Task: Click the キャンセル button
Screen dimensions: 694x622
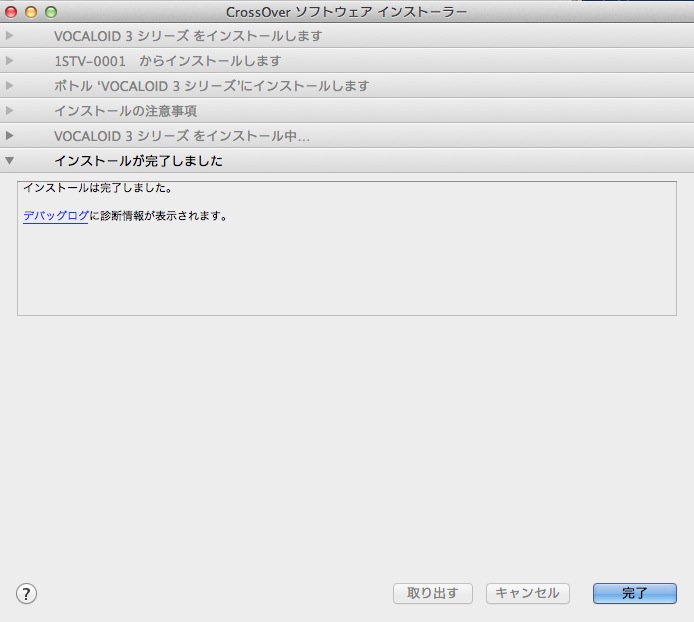Action: pos(528,593)
